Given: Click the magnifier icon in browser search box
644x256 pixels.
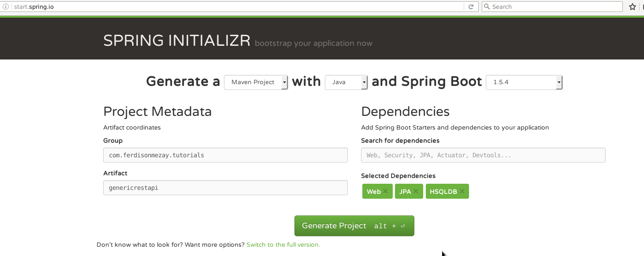Looking at the screenshot, I should [x=487, y=7].
